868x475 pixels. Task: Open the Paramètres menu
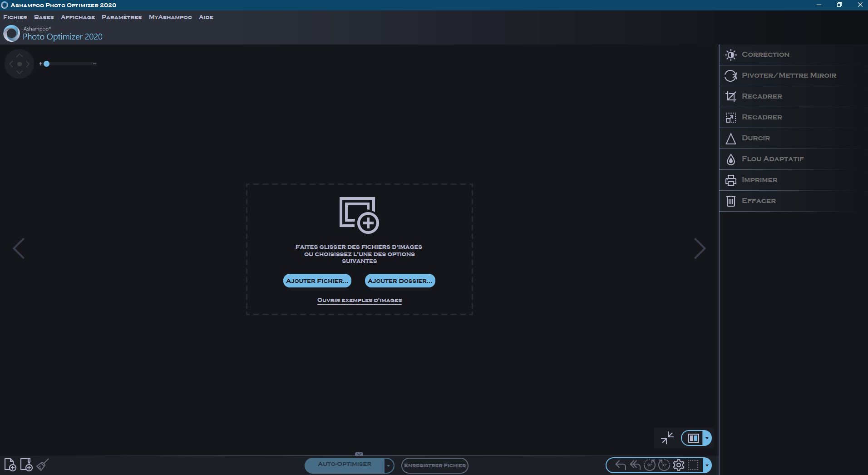122,17
